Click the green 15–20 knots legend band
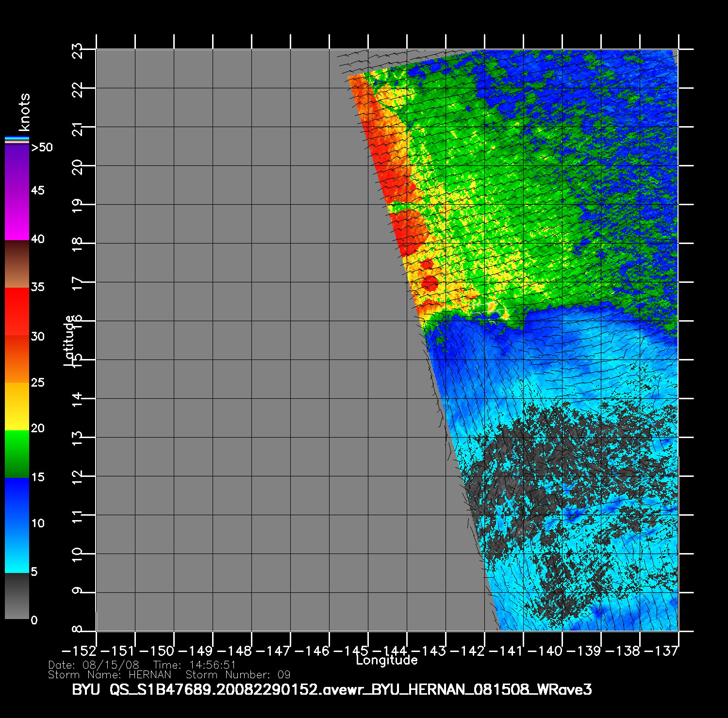 tap(17, 454)
